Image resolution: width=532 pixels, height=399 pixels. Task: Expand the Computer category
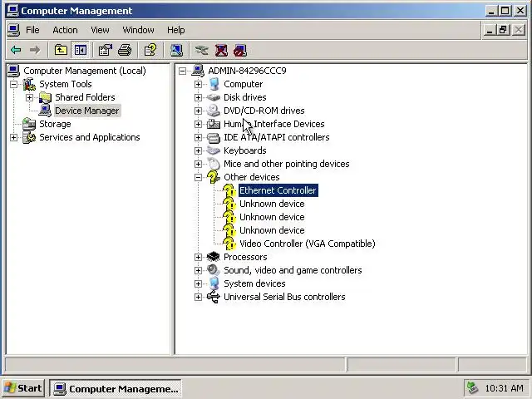click(198, 84)
